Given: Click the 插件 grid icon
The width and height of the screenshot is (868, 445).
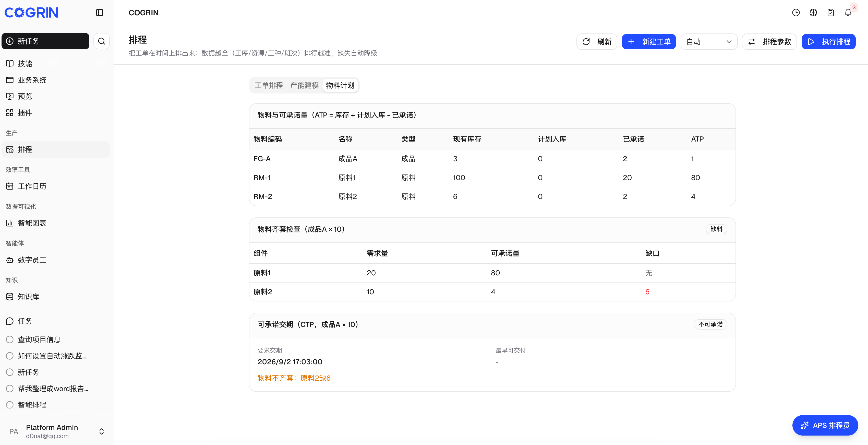Looking at the screenshot, I should pyautogui.click(x=10, y=113).
